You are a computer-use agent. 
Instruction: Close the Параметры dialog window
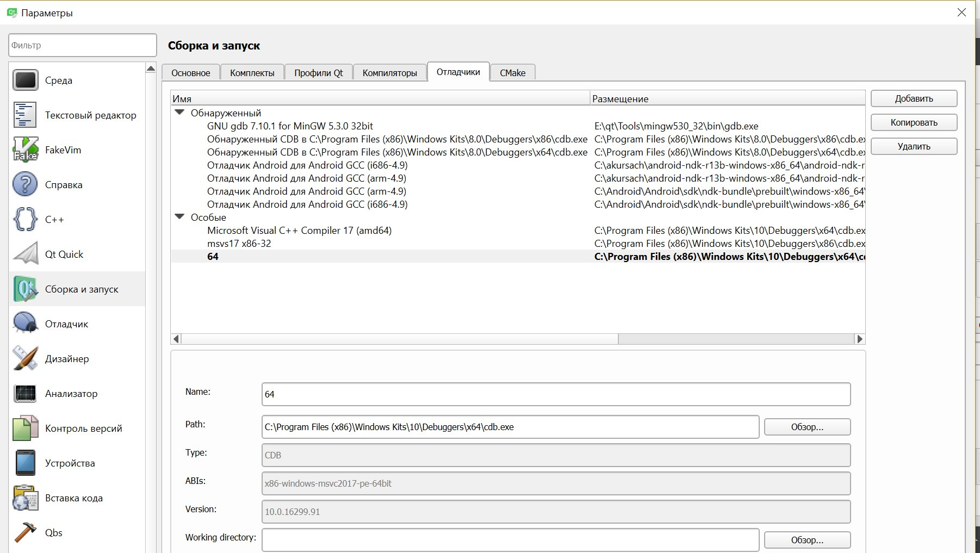point(962,13)
